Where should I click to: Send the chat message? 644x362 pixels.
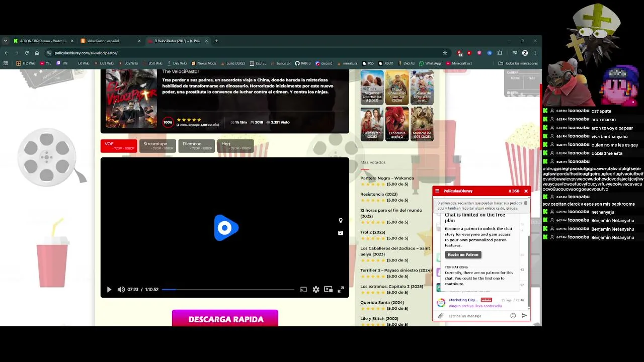[x=524, y=316]
